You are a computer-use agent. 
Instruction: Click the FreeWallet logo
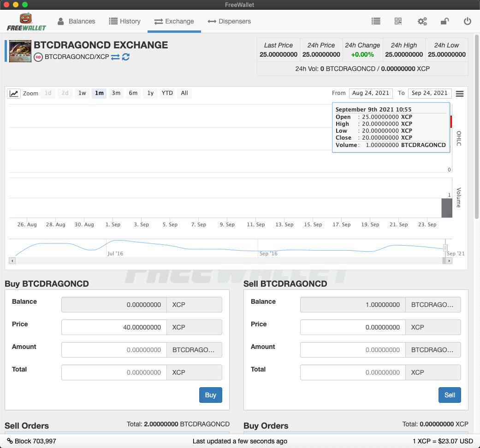click(x=26, y=22)
